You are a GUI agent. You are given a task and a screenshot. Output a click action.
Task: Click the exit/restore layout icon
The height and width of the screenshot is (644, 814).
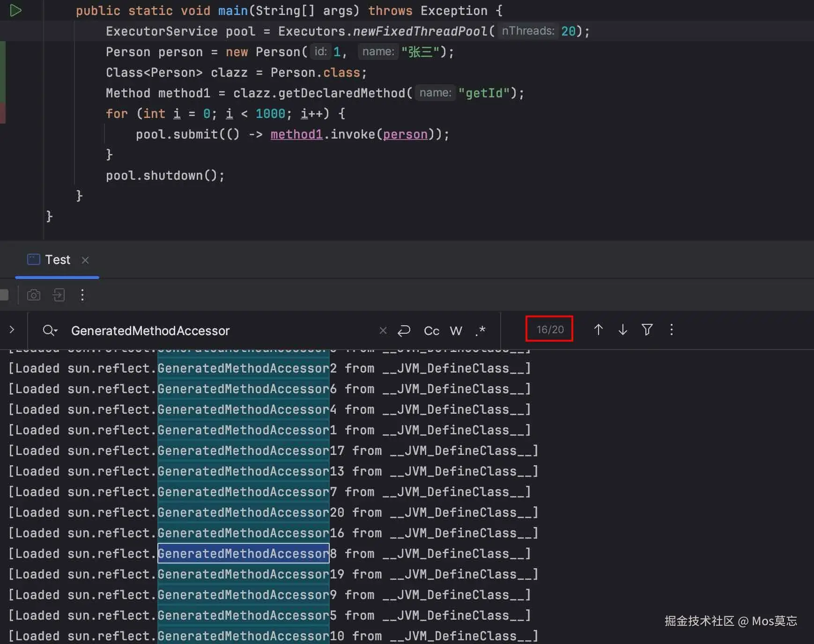(59, 295)
